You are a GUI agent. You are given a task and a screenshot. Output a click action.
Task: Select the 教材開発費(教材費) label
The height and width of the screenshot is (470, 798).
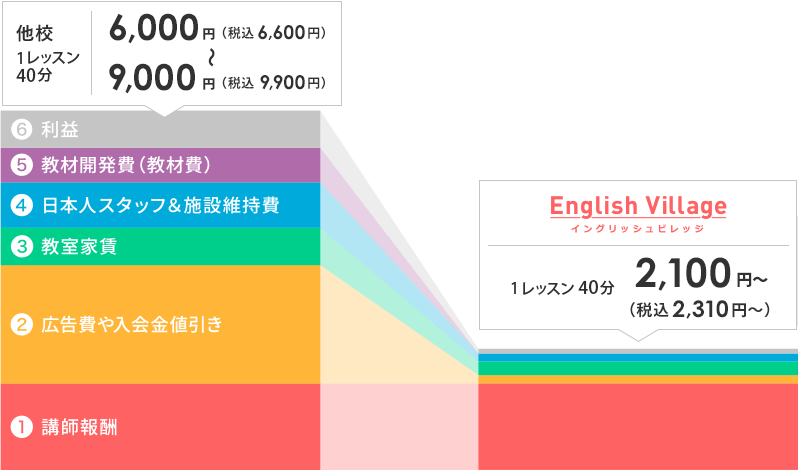[x=126, y=165]
